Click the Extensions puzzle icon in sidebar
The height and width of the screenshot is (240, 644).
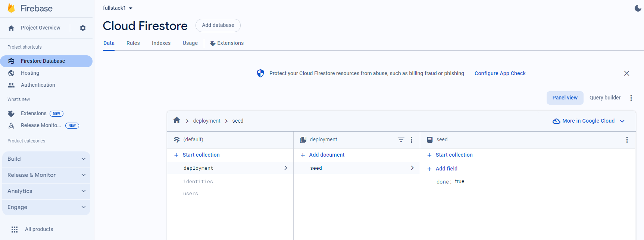[11, 114]
